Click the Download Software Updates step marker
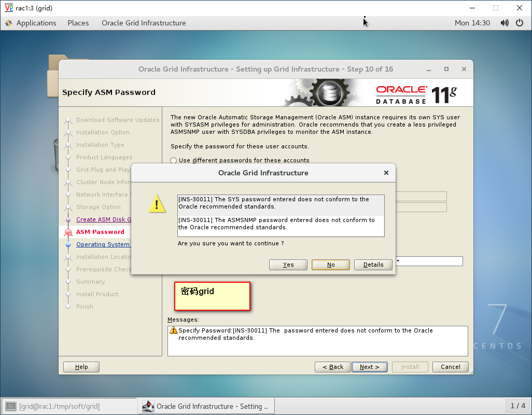The width and height of the screenshot is (532, 415). click(x=68, y=120)
